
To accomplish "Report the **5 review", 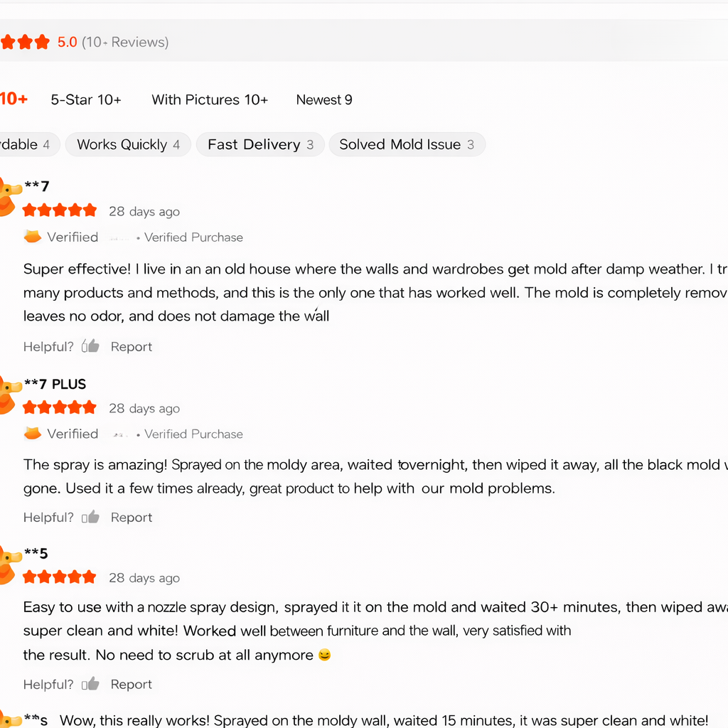I will tap(132, 685).
